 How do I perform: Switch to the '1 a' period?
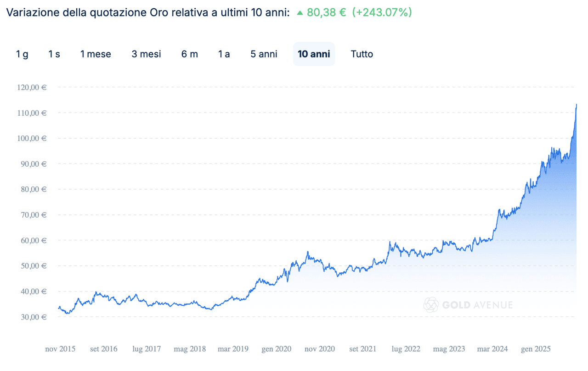click(x=224, y=54)
